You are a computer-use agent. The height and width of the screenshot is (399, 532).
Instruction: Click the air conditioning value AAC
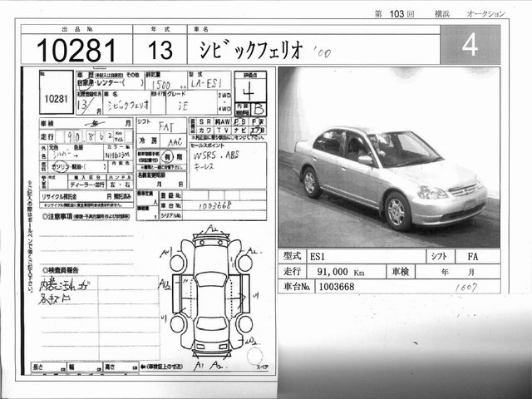tap(175, 142)
